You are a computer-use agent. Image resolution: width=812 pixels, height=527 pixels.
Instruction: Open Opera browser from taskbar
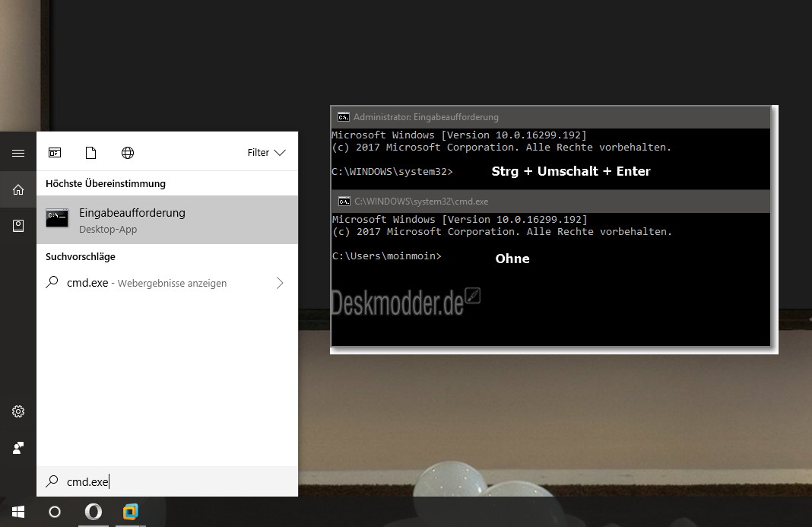[x=94, y=512]
